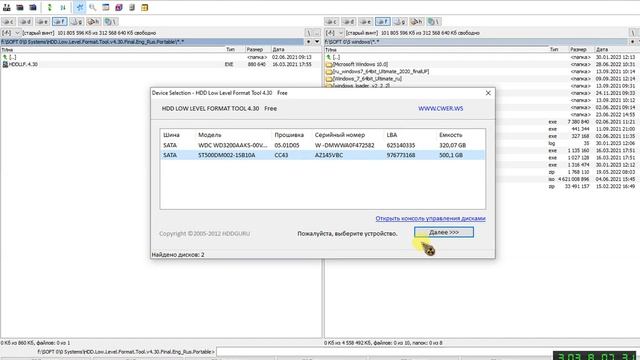Sort left panel by Дата column
The height and width of the screenshot is (360, 640).
pyautogui.click(x=278, y=49)
